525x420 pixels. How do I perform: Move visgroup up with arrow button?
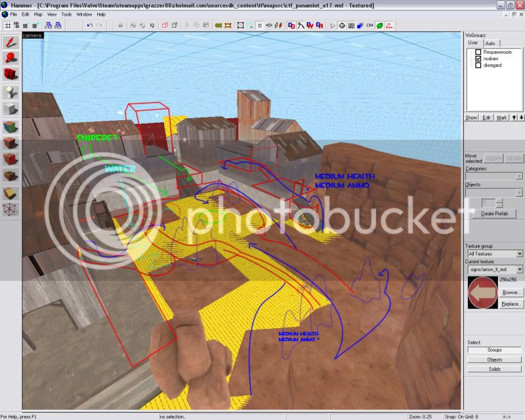pyautogui.click(x=514, y=117)
